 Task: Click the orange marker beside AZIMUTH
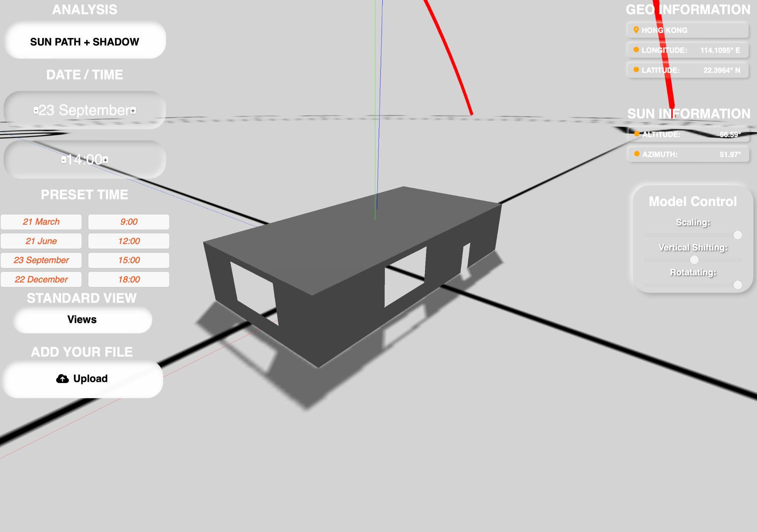[637, 155]
